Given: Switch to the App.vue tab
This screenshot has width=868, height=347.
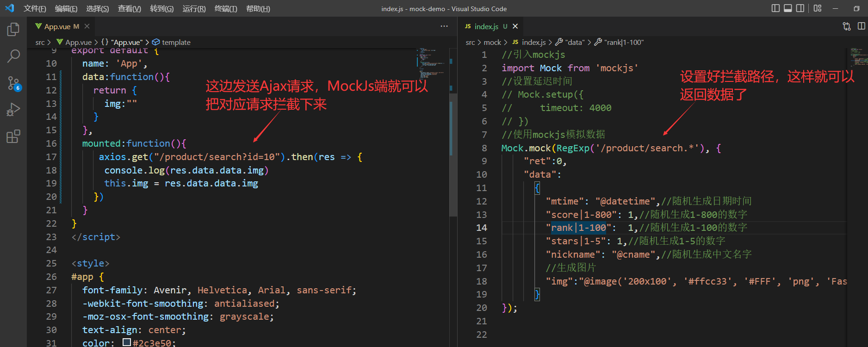Looking at the screenshot, I should (x=62, y=26).
